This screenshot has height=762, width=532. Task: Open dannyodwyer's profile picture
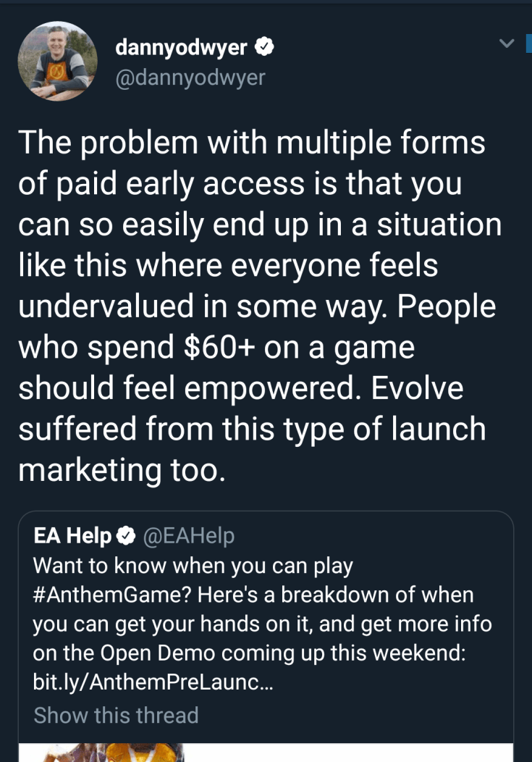point(58,61)
